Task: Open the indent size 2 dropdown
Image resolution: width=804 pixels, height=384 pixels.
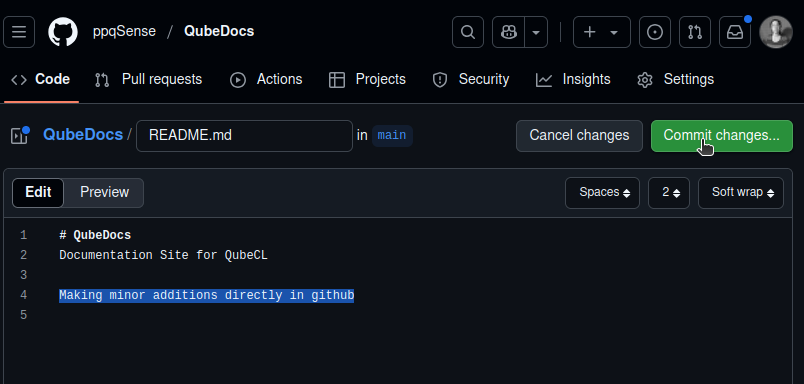Action: click(x=669, y=193)
